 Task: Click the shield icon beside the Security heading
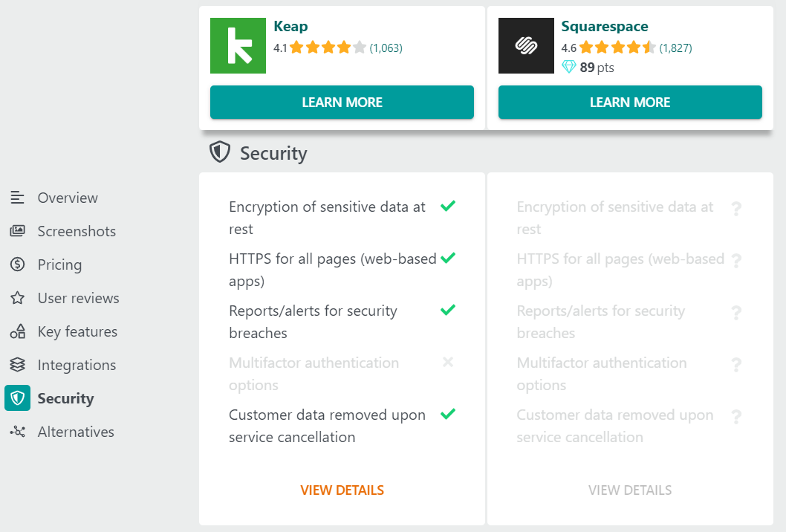tap(220, 152)
